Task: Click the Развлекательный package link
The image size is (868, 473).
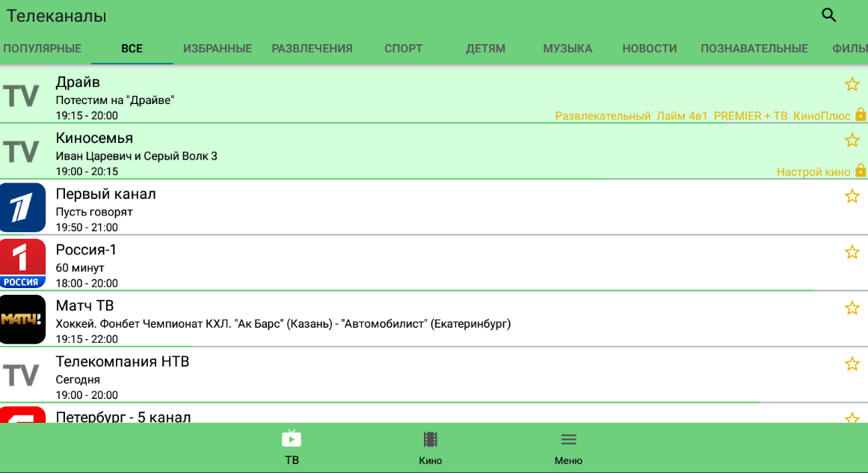Action: (x=603, y=116)
